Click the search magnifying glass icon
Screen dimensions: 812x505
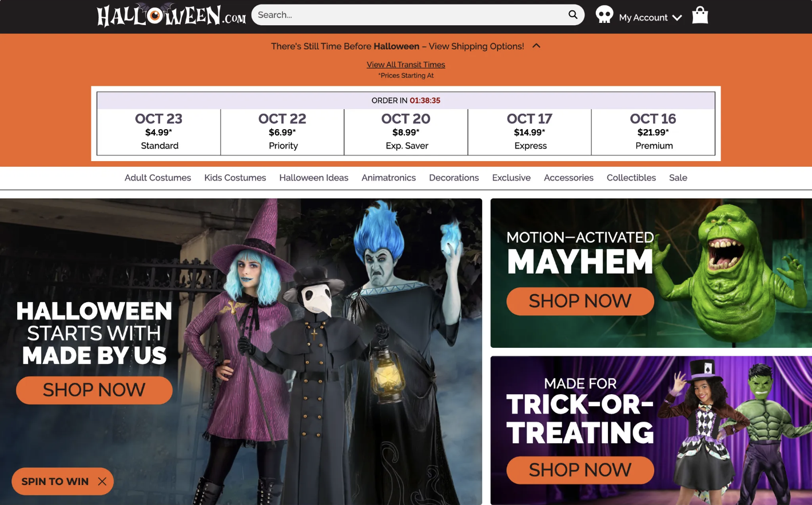tap(572, 15)
